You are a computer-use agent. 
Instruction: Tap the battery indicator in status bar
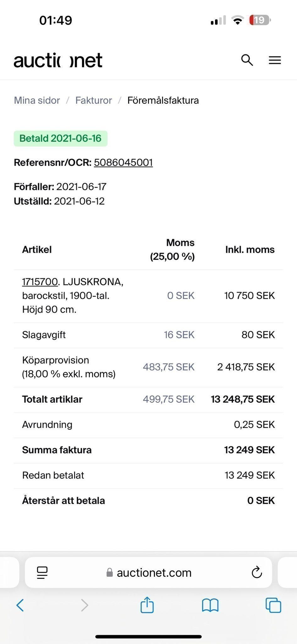click(260, 20)
